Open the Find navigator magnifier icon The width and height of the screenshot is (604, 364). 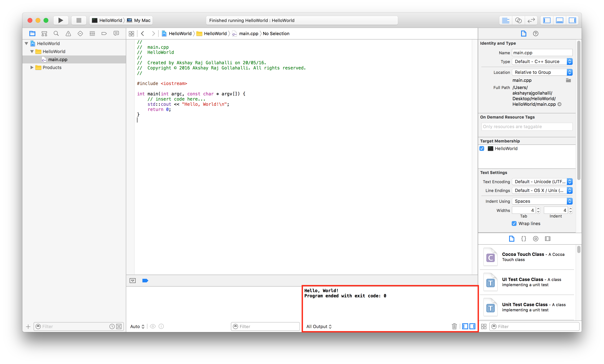[x=56, y=34]
